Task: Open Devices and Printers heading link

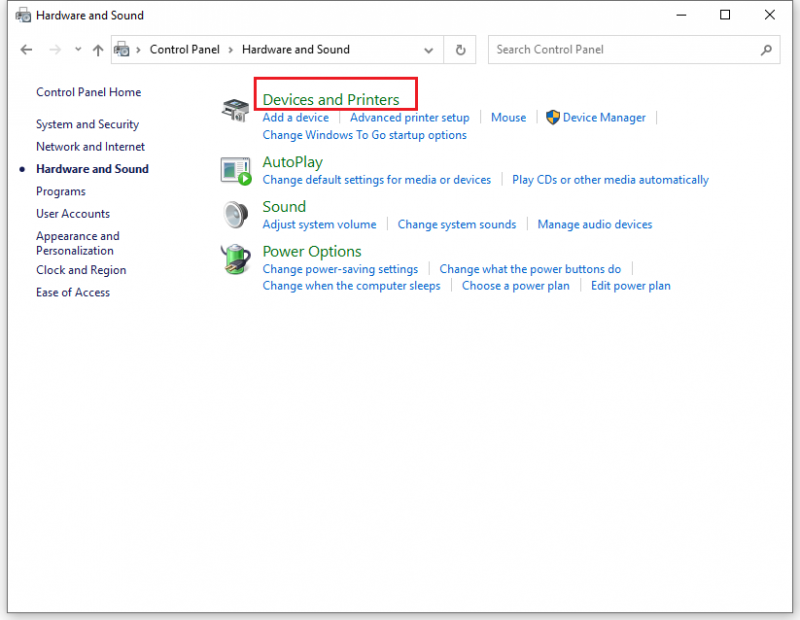Action: click(x=331, y=99)
